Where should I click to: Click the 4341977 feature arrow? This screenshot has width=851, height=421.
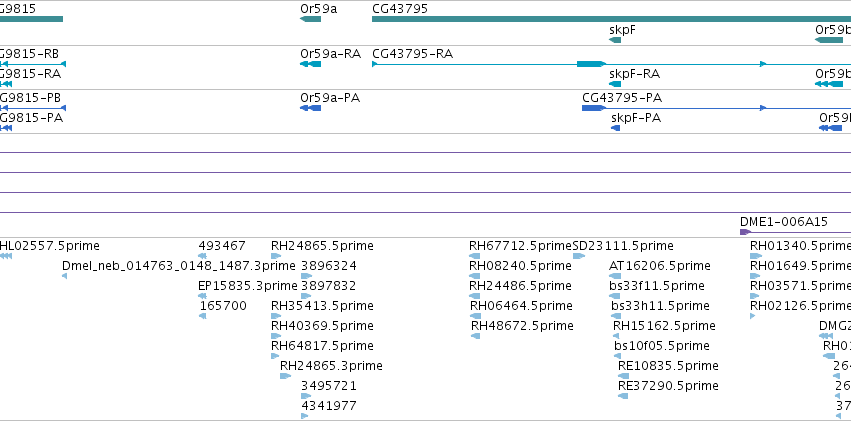click(304, 416)
